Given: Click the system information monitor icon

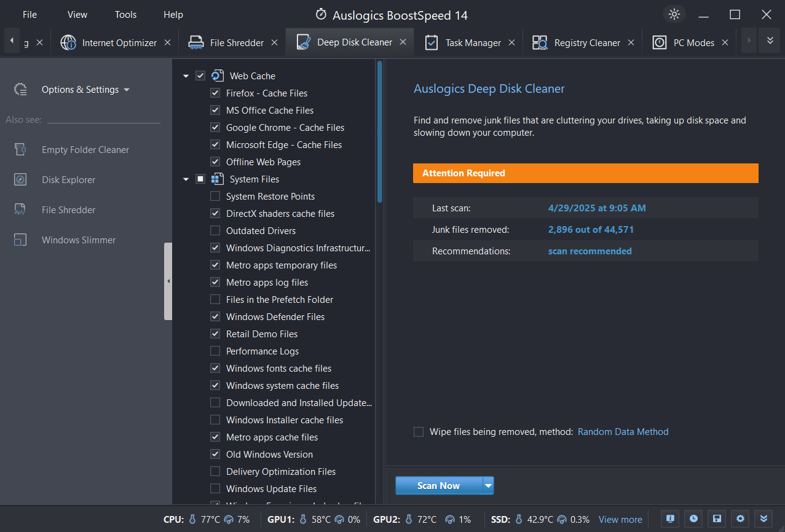Looking at the screenshot, I should point(669,519).
